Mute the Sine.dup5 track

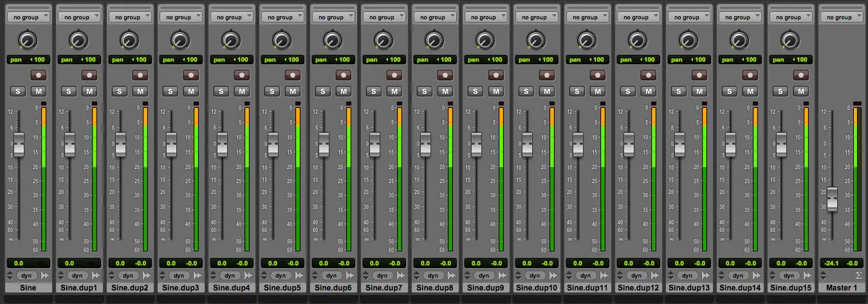(293, 91)
